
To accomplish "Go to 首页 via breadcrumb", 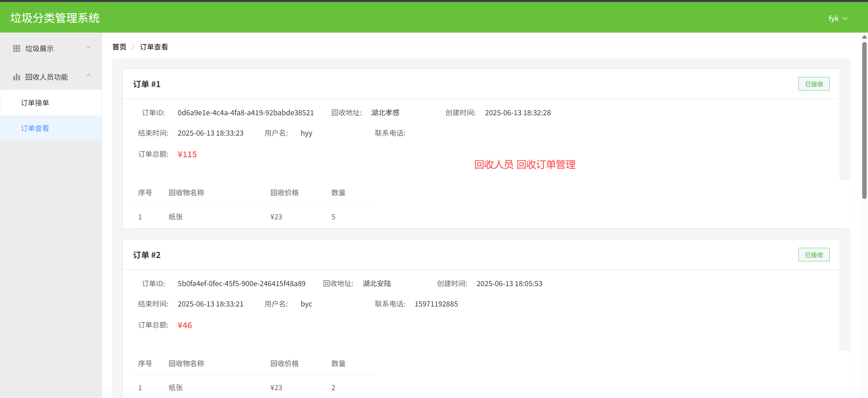I will (119, 47).
